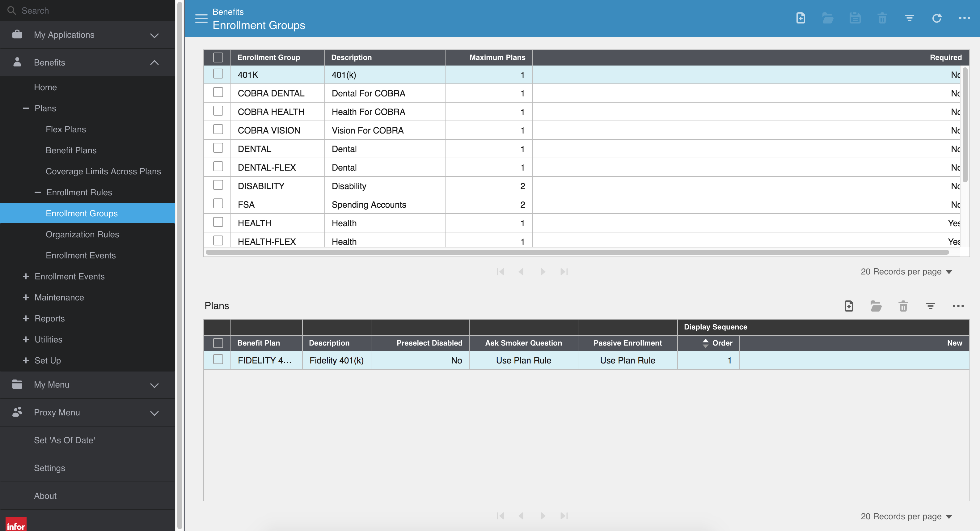The image size is (980, 531).
Task: Open Benefit Plans in sidebar
Action: pyautogui.click(x=71, y=150)
